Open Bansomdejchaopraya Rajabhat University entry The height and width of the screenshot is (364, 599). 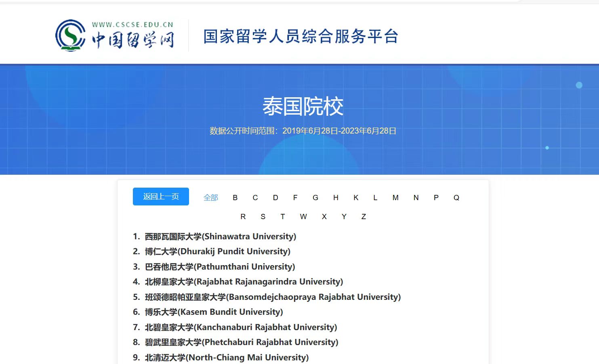pyautogui.click(x=273, y=297)
